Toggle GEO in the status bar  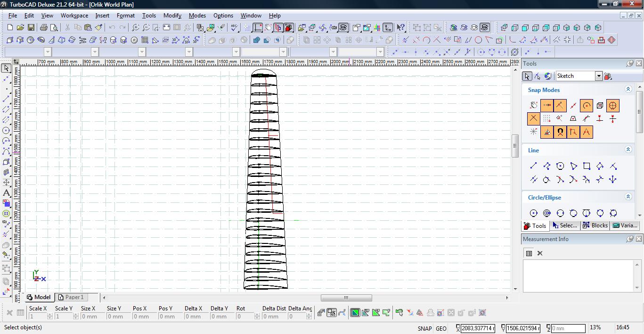(441, 328)
